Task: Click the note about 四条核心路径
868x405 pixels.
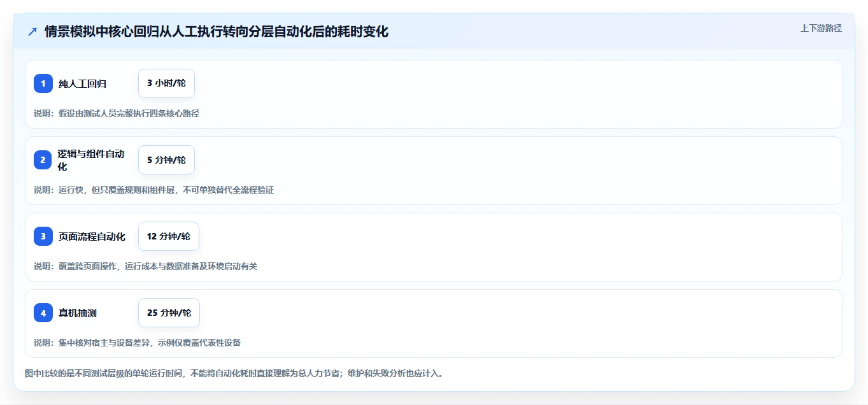Action: (x=117, y=113)
